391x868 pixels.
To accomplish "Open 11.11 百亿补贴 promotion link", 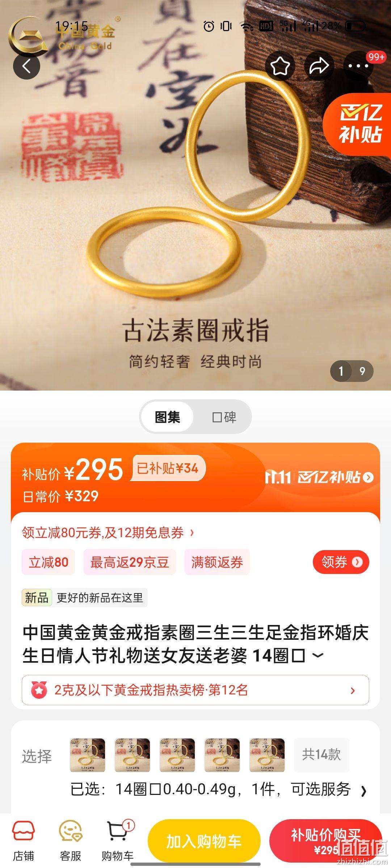I will [319, 477].
